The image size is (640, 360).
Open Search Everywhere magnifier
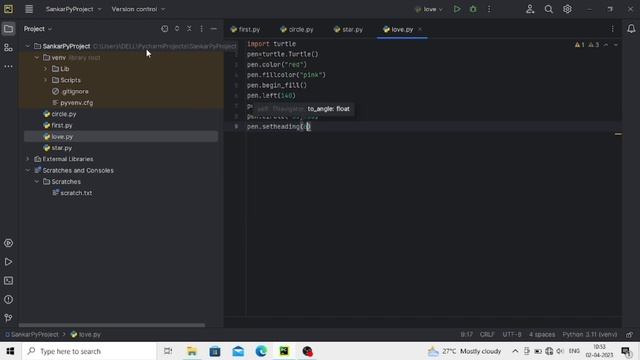tap(549, 9)
